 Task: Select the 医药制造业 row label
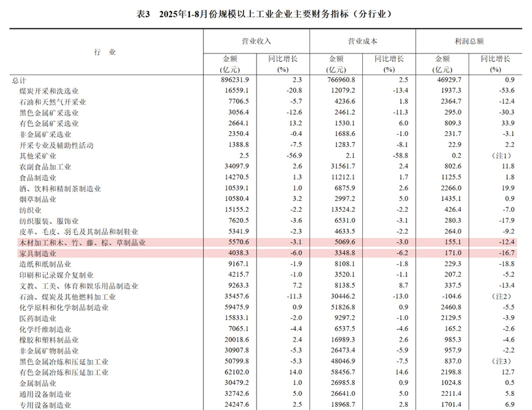click(41, 318)
